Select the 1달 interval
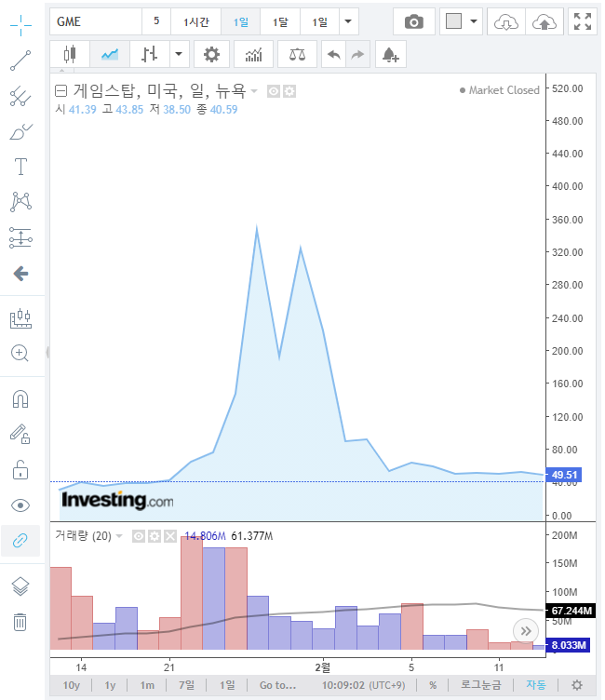Screen dimensions: 605x700 point(280,21)
